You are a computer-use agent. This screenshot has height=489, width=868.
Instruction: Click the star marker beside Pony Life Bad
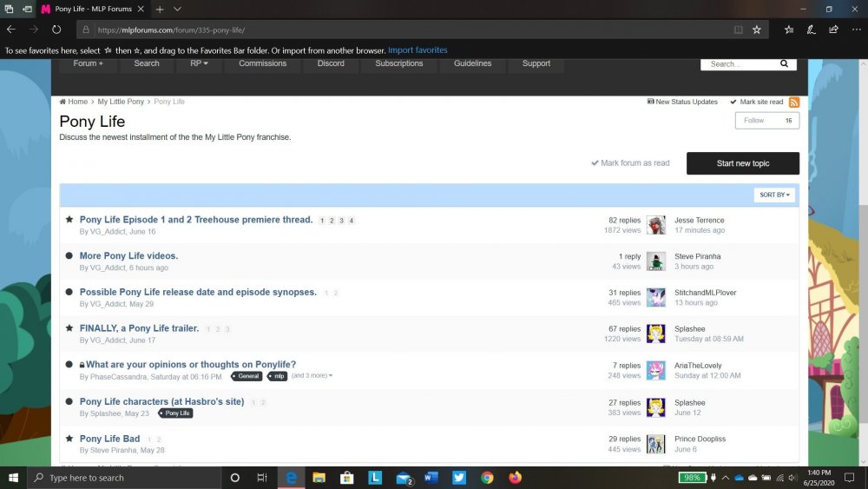click(x=69, y=438)
